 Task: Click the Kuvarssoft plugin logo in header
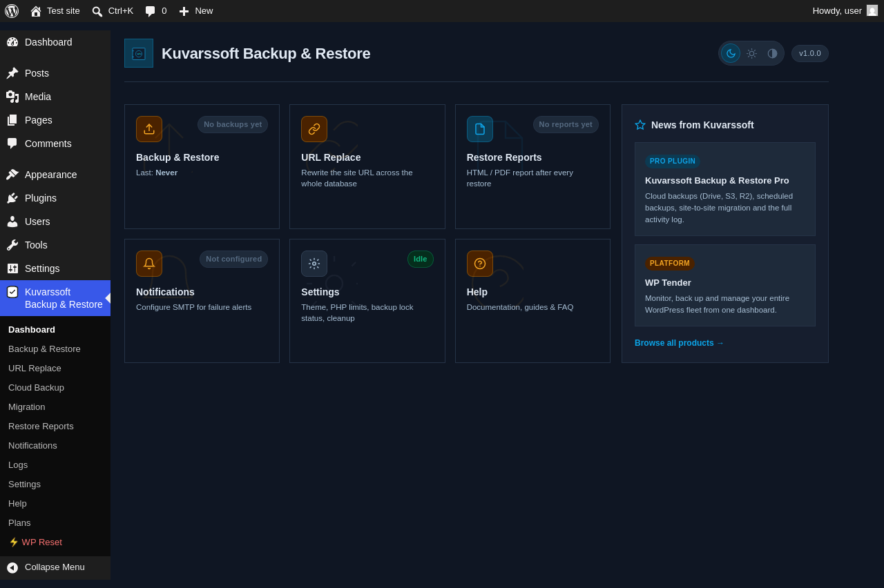tap(139, 53)
